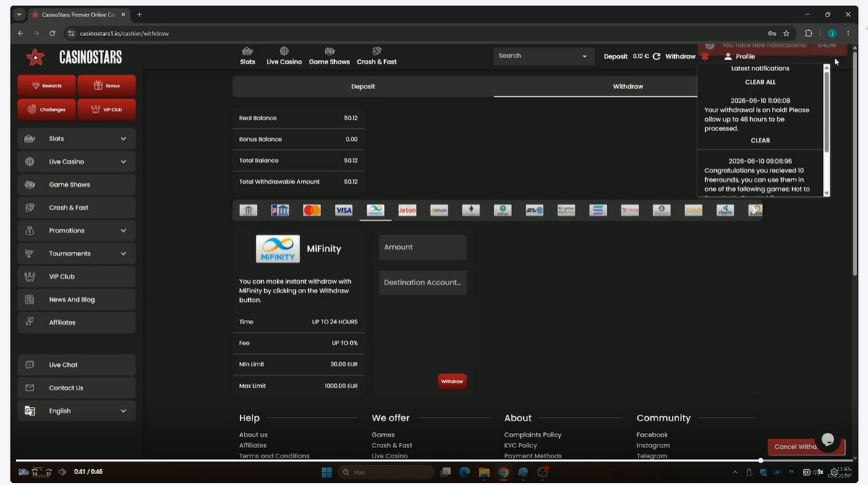Open Contact Us in the sidebar
The height and width of the screenshot is (485, 868).
[76, 388]
